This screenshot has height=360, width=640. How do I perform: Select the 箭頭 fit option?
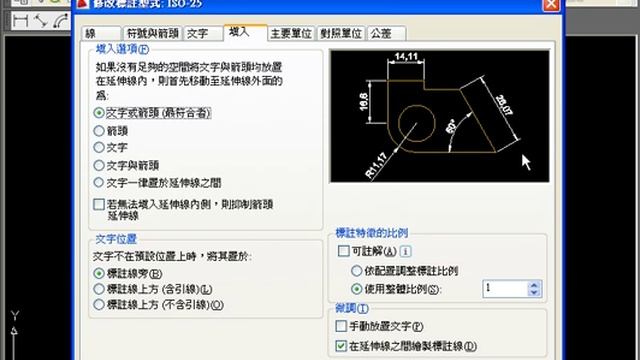tap(111, 131)
